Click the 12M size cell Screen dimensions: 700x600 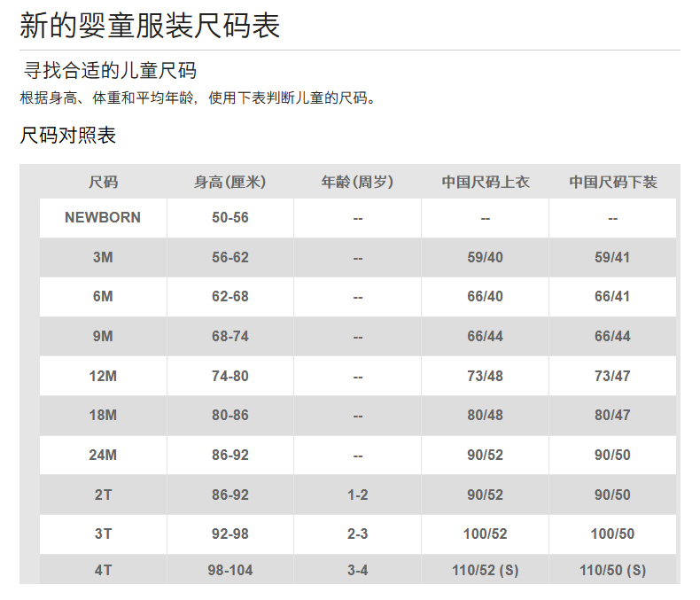(103, 376)
